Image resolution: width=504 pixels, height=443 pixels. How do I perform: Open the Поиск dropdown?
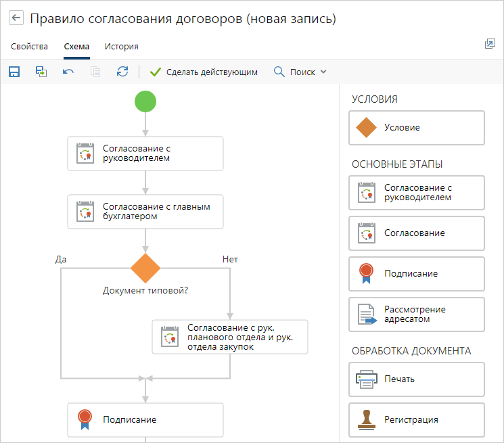click(300, 72)
